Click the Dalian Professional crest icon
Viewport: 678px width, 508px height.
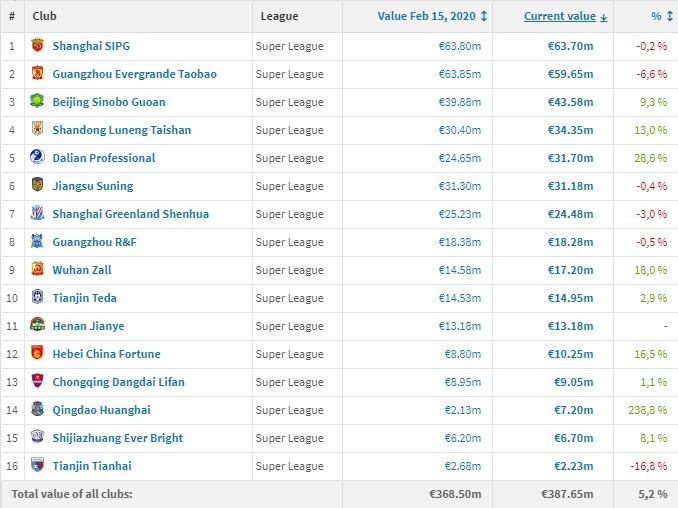point(37,158)
